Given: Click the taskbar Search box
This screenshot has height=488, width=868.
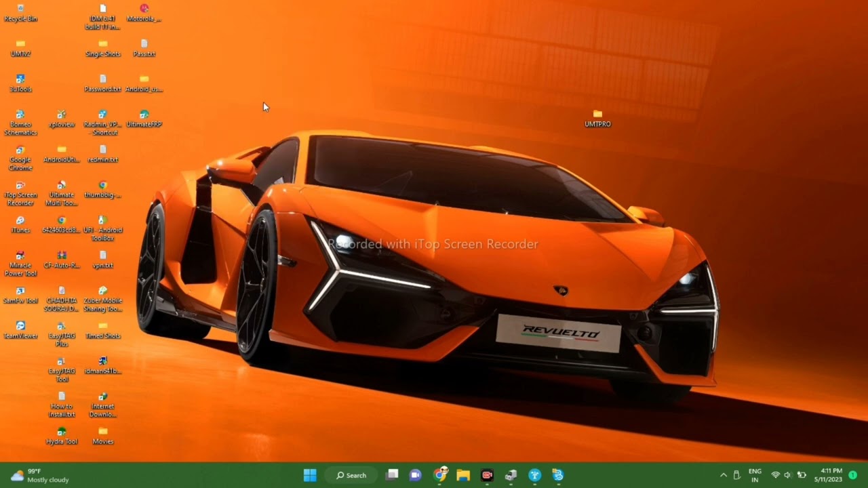Looking at the screenshot, I should pyautogui.click(x=351, y=475).
